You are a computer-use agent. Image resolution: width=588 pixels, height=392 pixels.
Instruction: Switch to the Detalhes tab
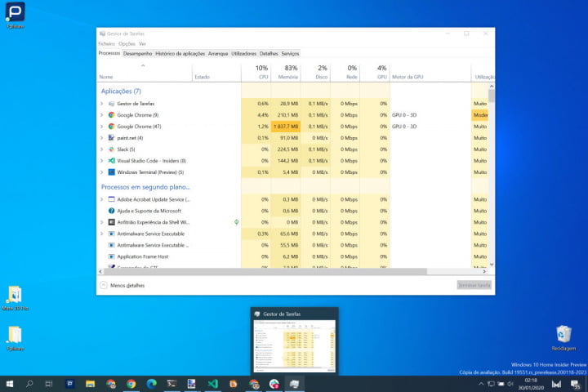269,54
